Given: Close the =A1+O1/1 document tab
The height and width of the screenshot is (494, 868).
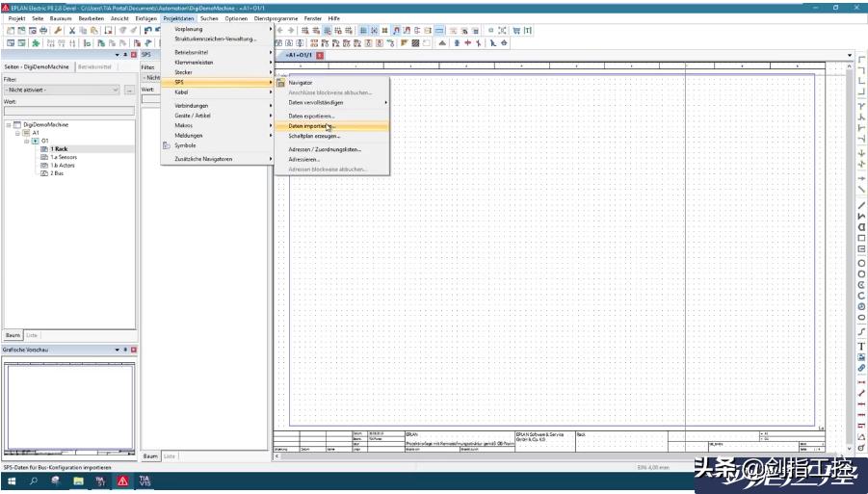Looking at the screenshot, I should 320,55.
